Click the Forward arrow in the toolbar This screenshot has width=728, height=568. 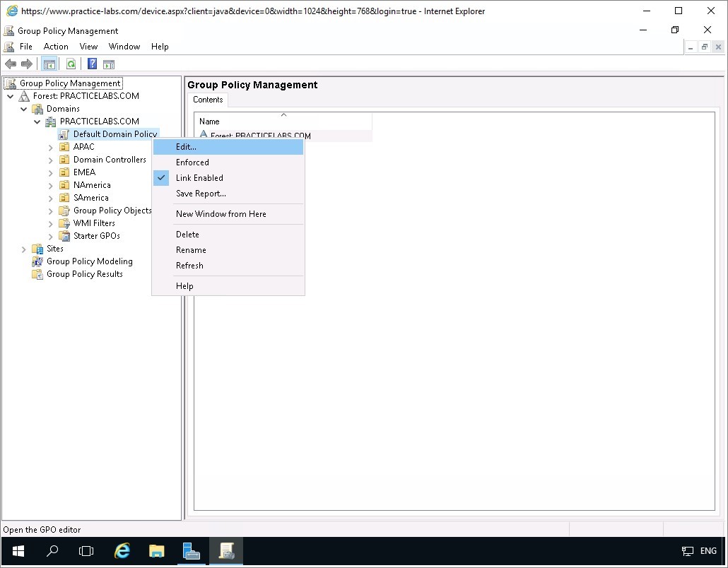tap(27, 64)
